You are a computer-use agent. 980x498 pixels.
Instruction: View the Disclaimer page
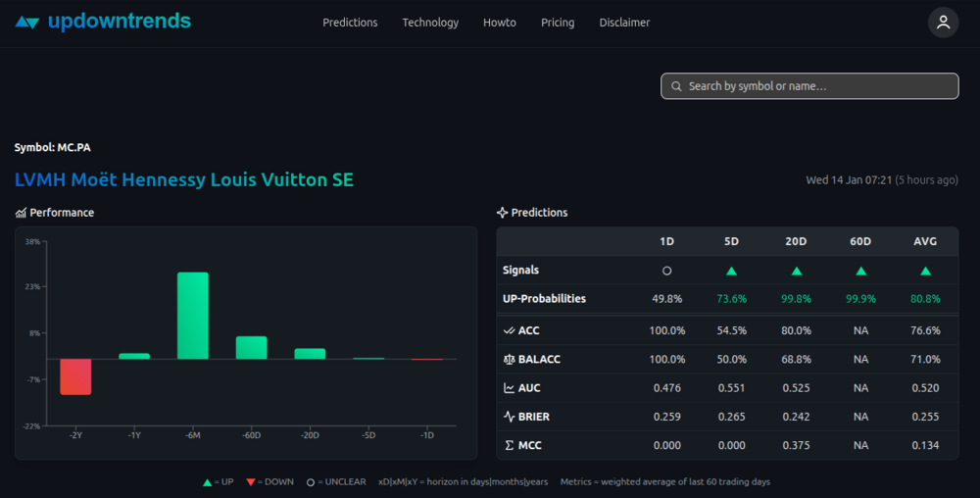[x=624, y=23]
